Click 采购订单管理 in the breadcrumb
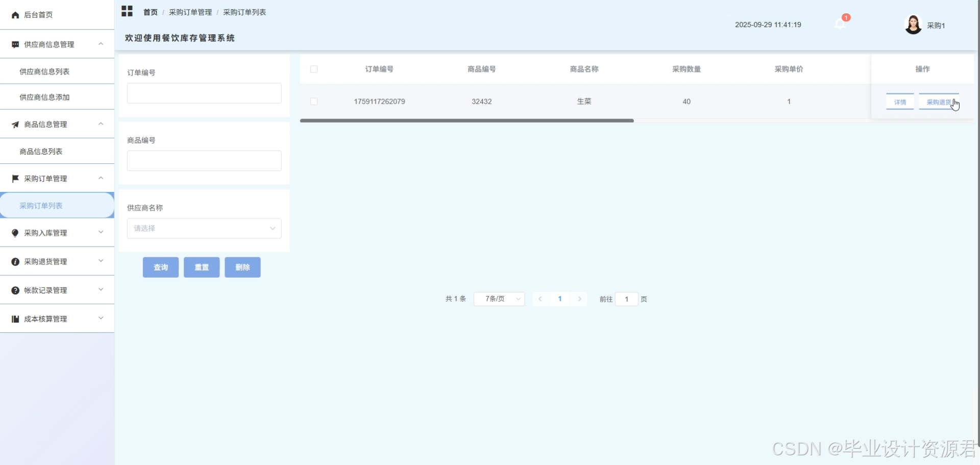 click(190, 12)
